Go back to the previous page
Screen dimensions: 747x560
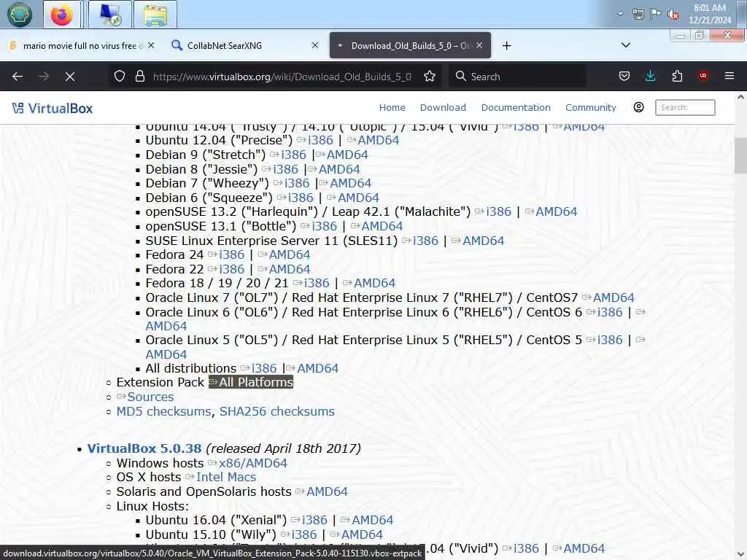[18, 76]
